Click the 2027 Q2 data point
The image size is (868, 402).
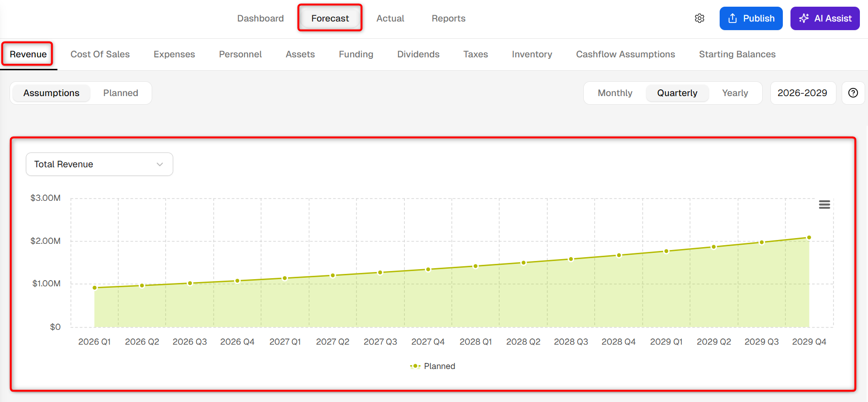pos(333,275)
